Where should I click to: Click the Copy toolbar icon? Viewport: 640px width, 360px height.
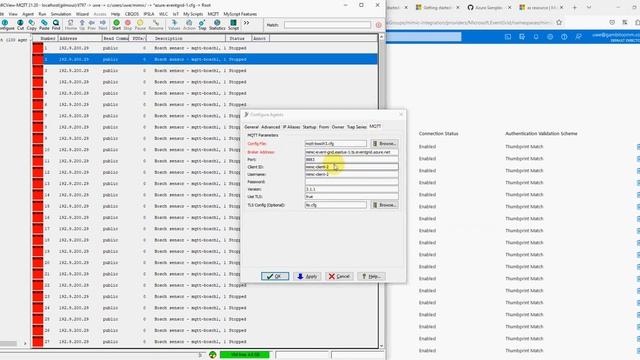coord(31,25)
